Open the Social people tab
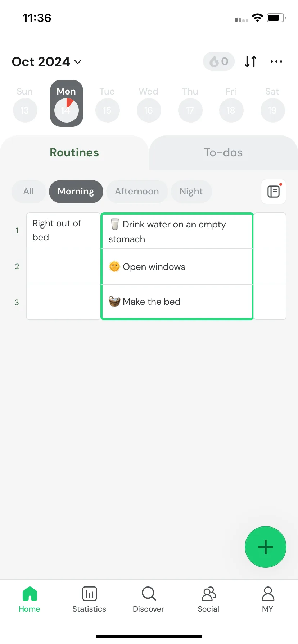Viewport: 298px width, 644px height. click(x=208, y=600)
